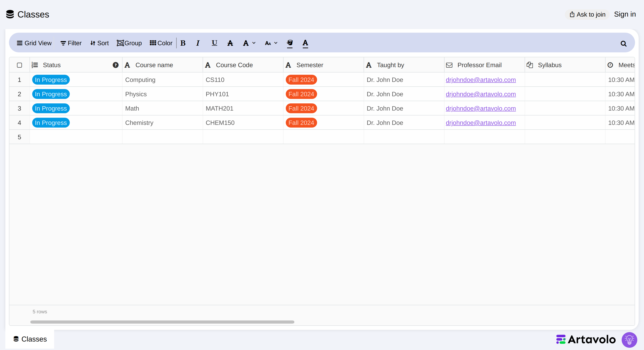Click the Course name column header label
The width and height of the screenshot is (644, 350).
tap(154, 65)
